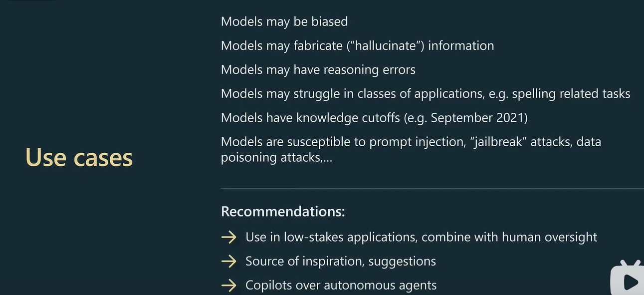Select the "Models may be biased" line
This screenshot has width=644, height=295.
pyautogui.click(x=284, y=21)
